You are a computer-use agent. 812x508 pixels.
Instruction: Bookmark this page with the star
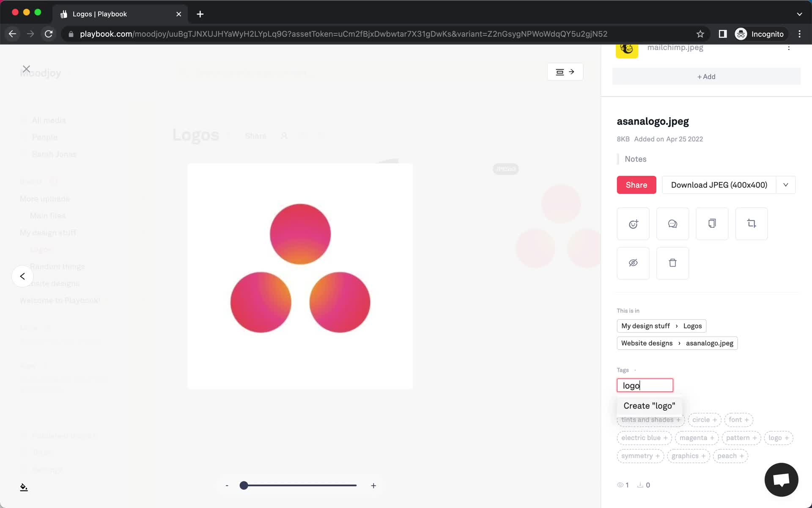click(700, 34)
